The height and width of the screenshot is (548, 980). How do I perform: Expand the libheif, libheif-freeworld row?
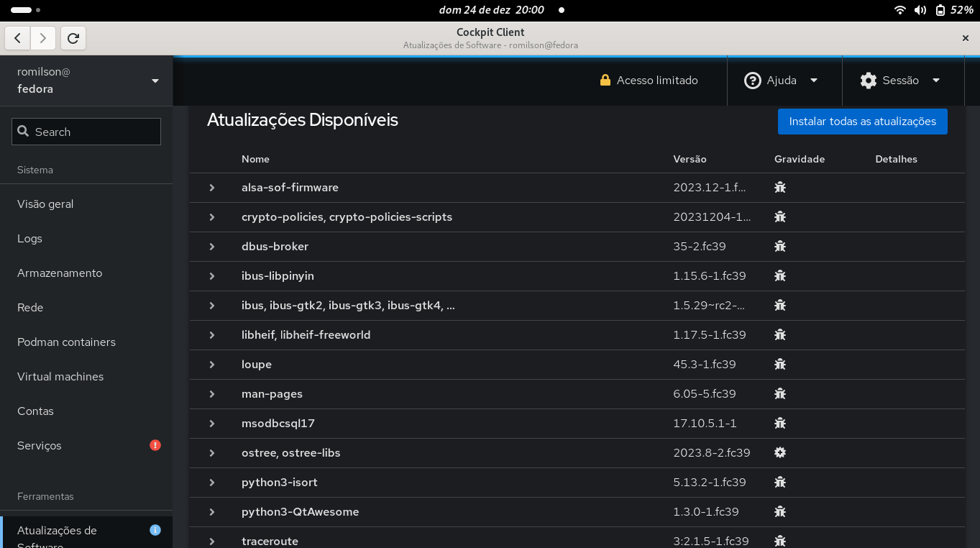coord(212,335)
